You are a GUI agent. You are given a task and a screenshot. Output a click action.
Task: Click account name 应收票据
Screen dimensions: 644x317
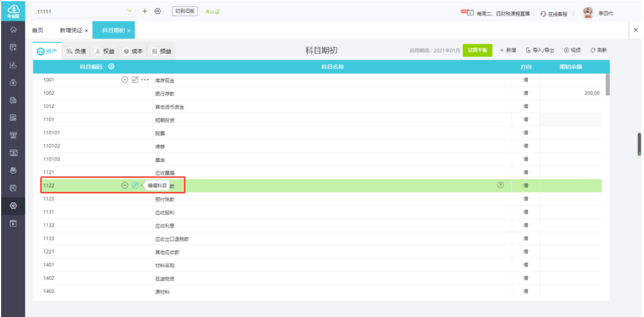pyautogui.click(x=165, y=173)
